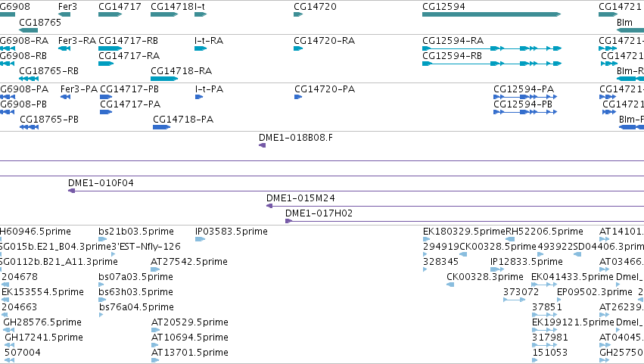The height and width of the screenshot is (364, 644).
Task: Click the CG12594-PB protein feature
Action: coord(525,112)
